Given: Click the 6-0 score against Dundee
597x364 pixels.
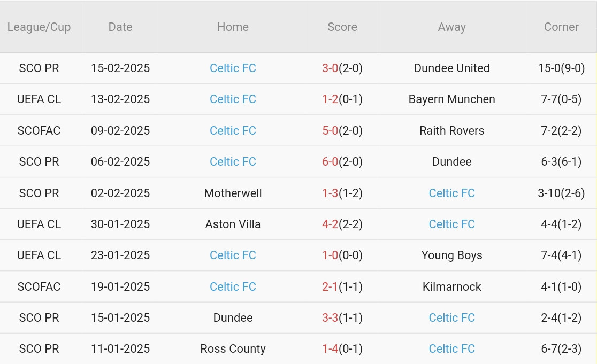Looking at the screenshot, I should [330, 161].
